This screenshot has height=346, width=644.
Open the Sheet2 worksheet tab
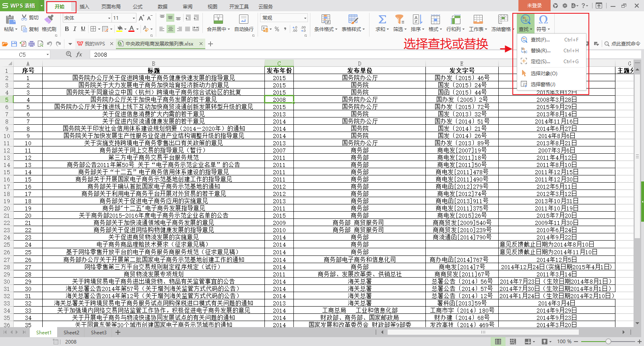pos(71,333)
